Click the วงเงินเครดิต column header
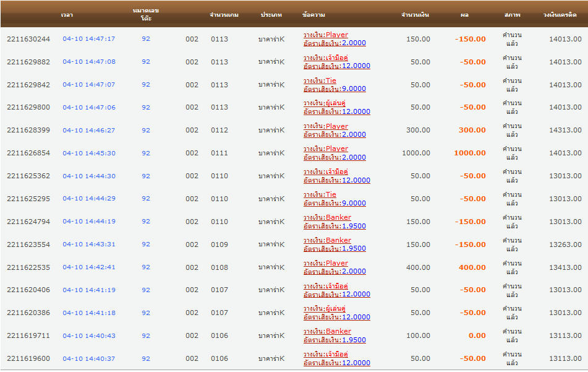Image resolution: width=588 pixels, height=372 pixels. pos(560,14)
